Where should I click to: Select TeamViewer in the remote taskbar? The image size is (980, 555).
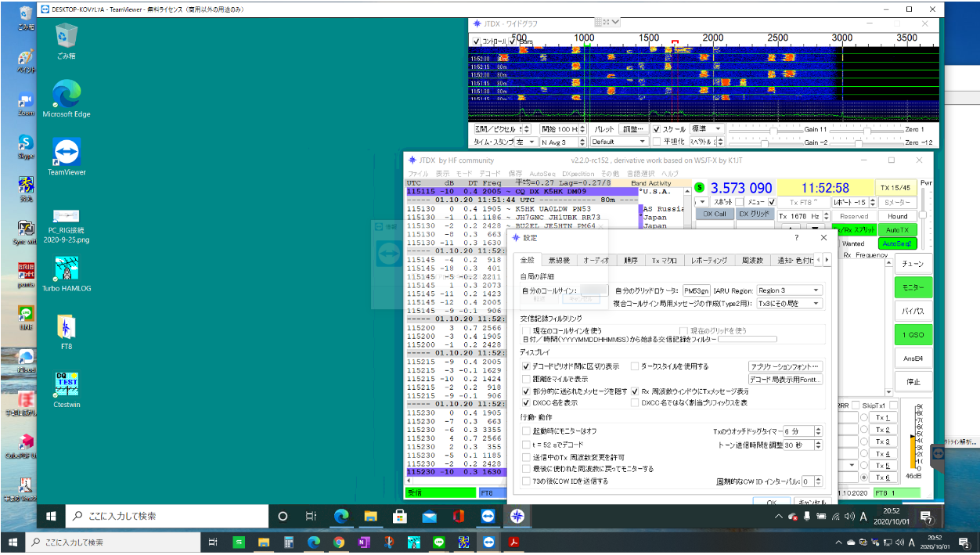pyautogui.click(x=488, y=516)
